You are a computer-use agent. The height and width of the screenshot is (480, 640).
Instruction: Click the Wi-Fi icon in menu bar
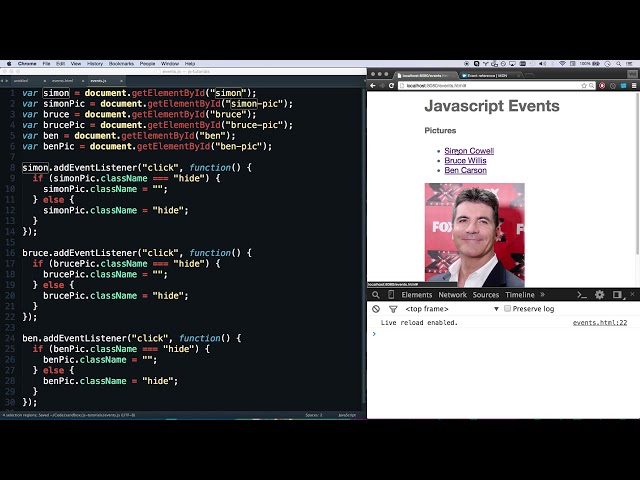coord(562,64)
